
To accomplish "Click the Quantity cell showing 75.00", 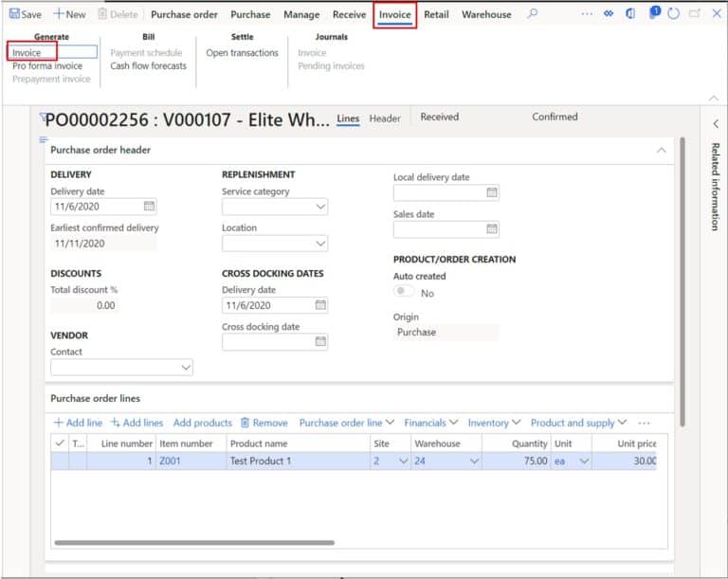I will 516,461.
